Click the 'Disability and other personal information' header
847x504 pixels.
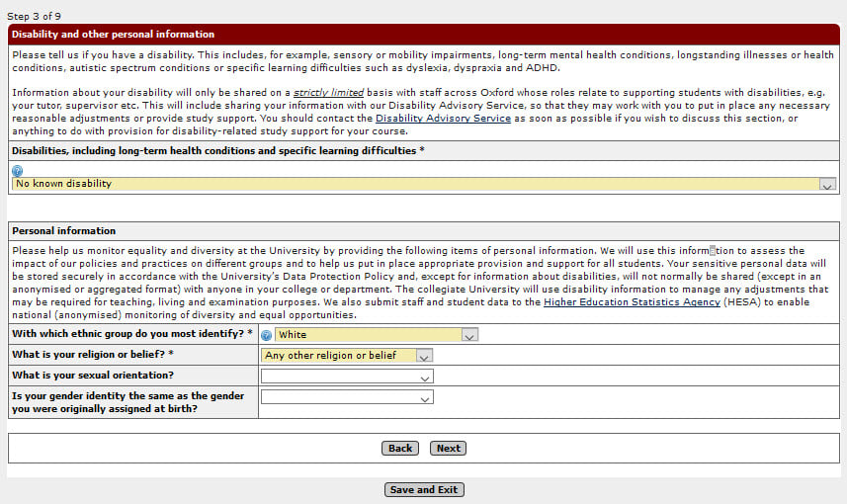(x=114, y=35)
